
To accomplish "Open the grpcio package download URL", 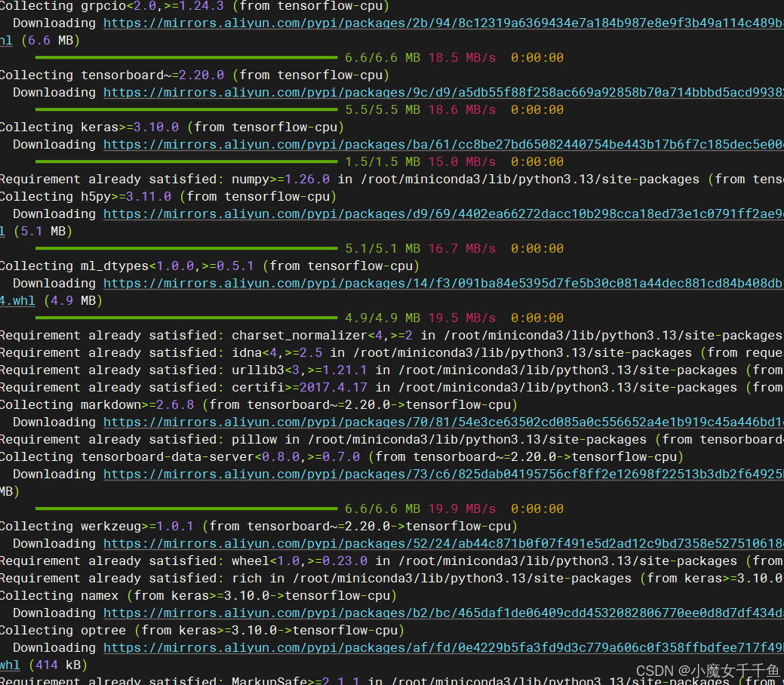I will coord(444,23).
